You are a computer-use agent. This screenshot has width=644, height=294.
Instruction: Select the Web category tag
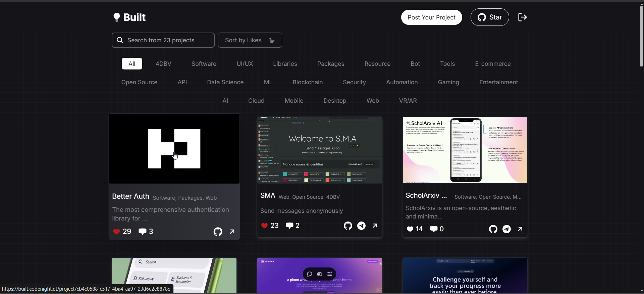click(x=373, y=101)
